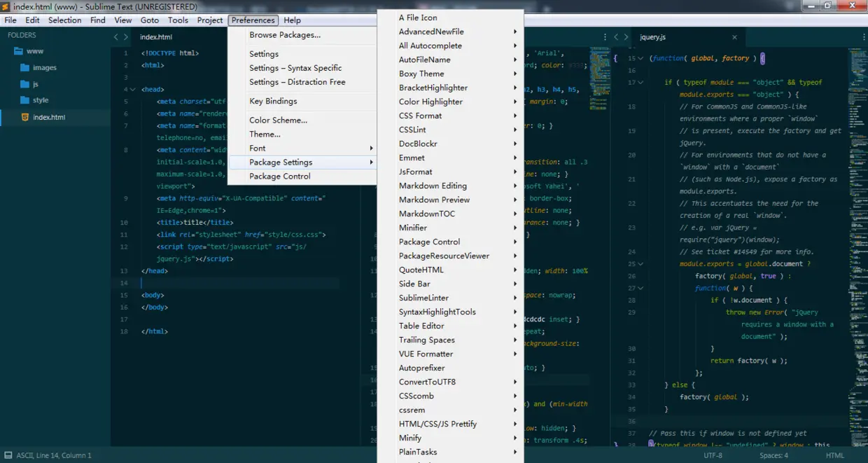Open the Goto menu
This screenshot has height=463, width=868.
150,20
